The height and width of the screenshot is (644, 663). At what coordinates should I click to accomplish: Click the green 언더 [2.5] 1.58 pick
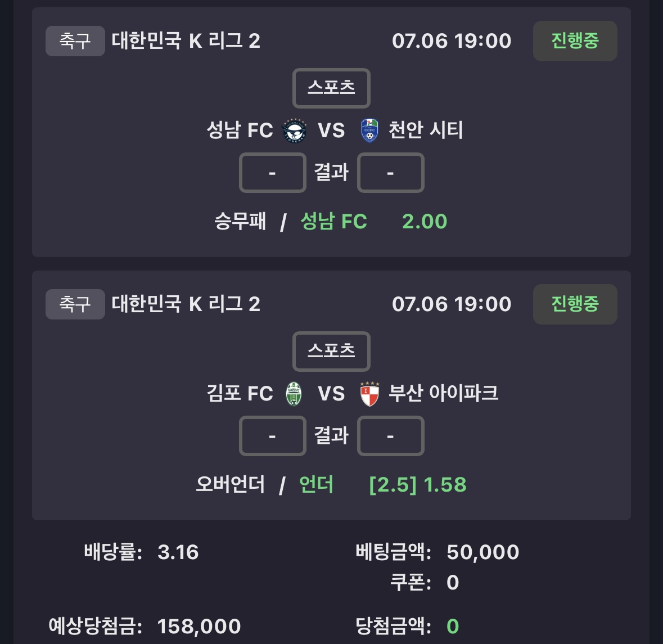[382, 485]
